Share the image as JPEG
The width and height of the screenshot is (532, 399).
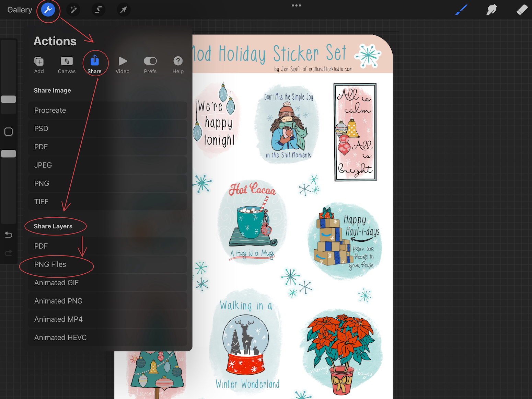point(107,165)
